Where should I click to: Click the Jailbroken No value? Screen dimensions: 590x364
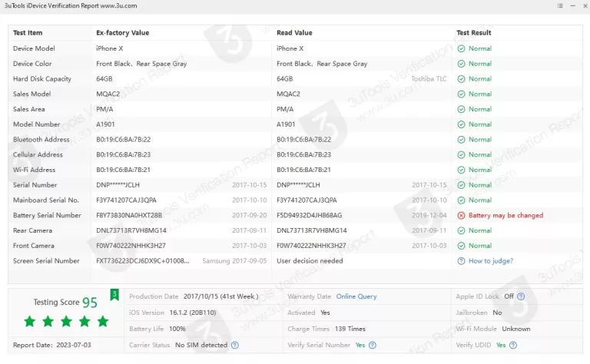tap(497, 313)
